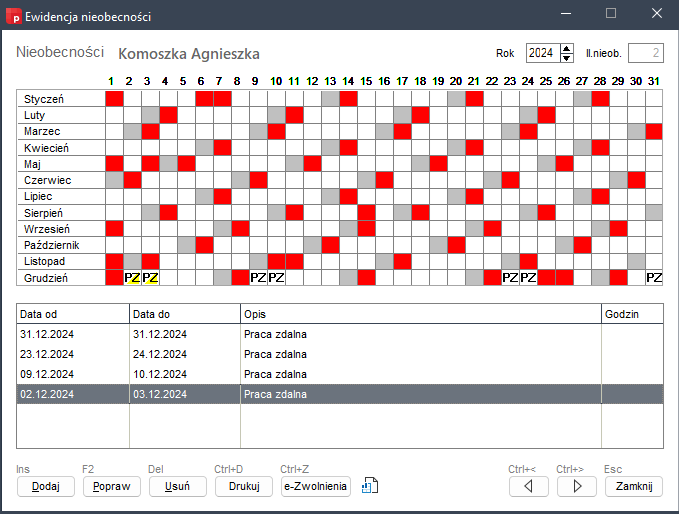
Task: Open e-Zwolnienia
Action: [x=315, y=487]
